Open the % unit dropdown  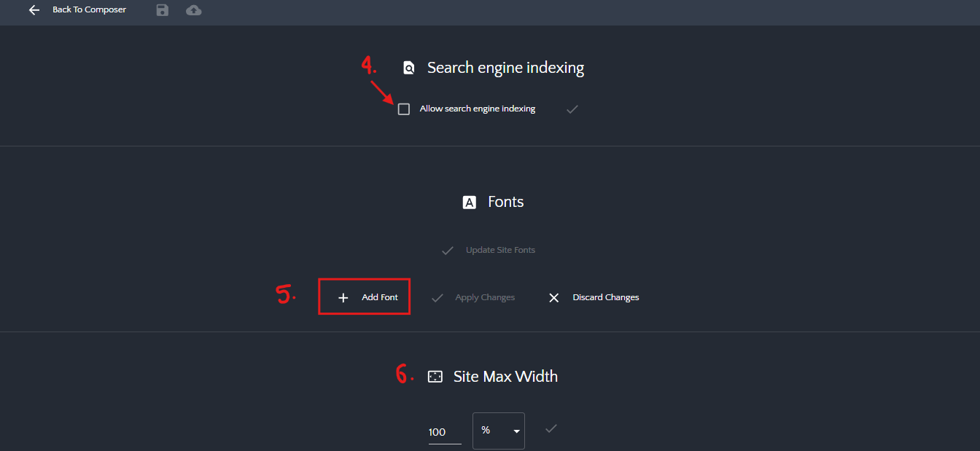[499, 431]
